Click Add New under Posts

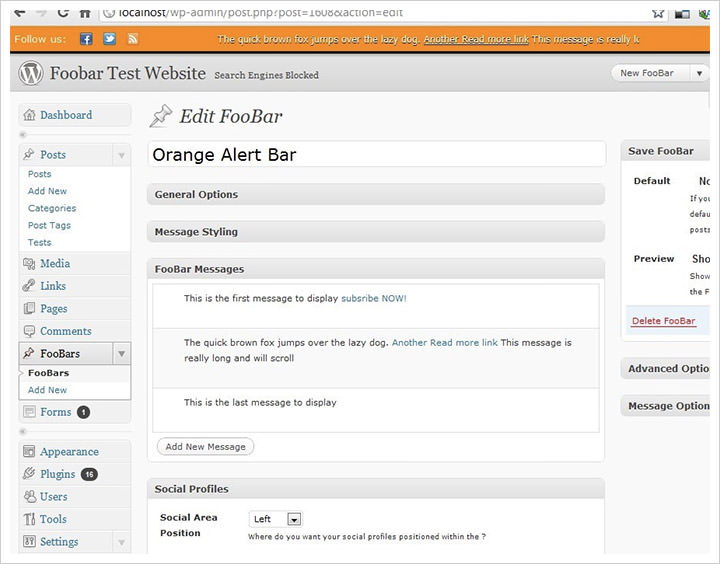coord(47,191)
